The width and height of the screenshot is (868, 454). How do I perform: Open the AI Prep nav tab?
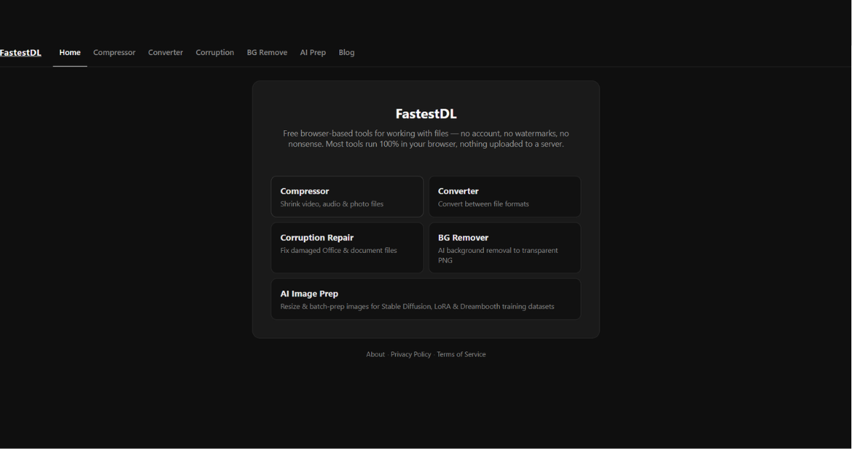click(313, 53)
